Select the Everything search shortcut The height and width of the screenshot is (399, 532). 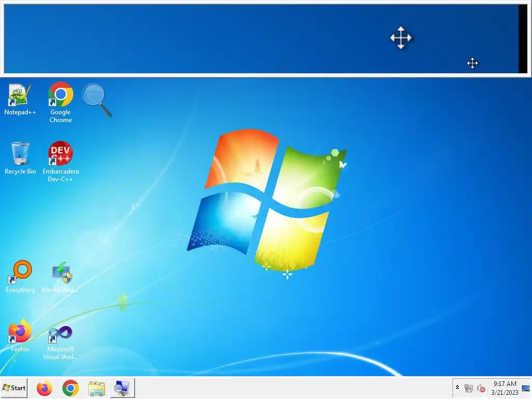20,276
